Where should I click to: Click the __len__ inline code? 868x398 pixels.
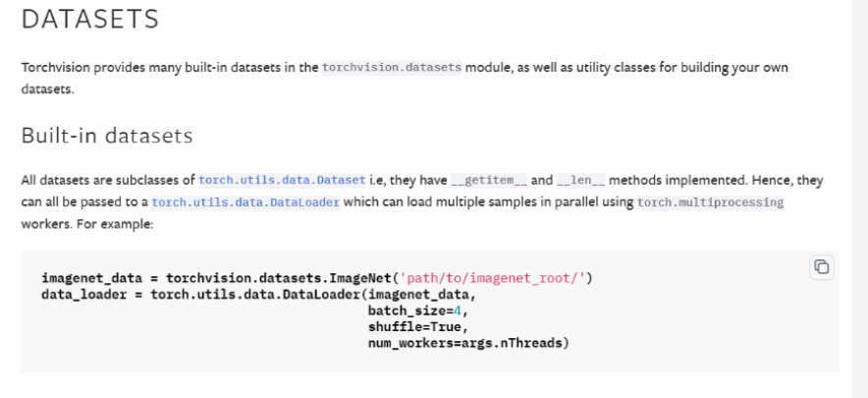click(x=581, y=181)
